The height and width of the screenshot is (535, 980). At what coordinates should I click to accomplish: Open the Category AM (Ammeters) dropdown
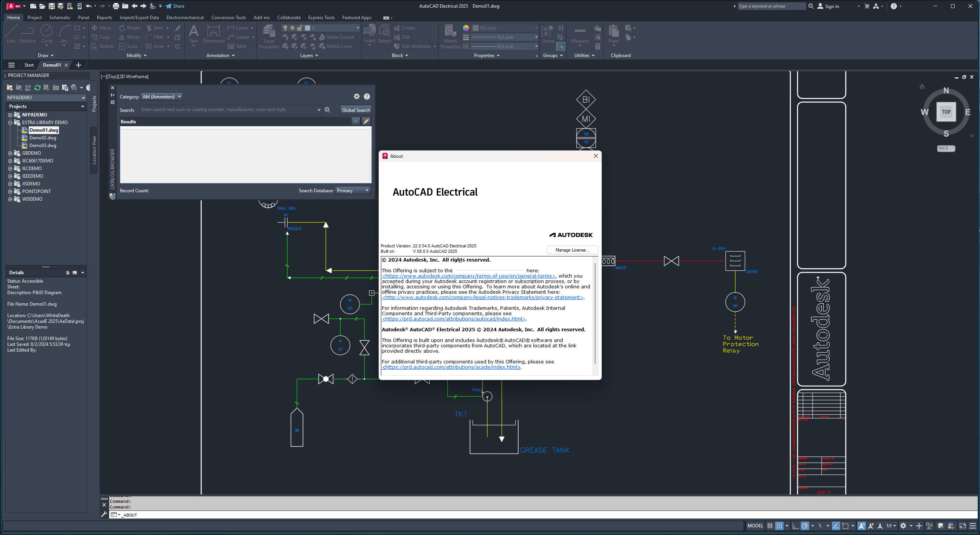click(x=162, y=97)
